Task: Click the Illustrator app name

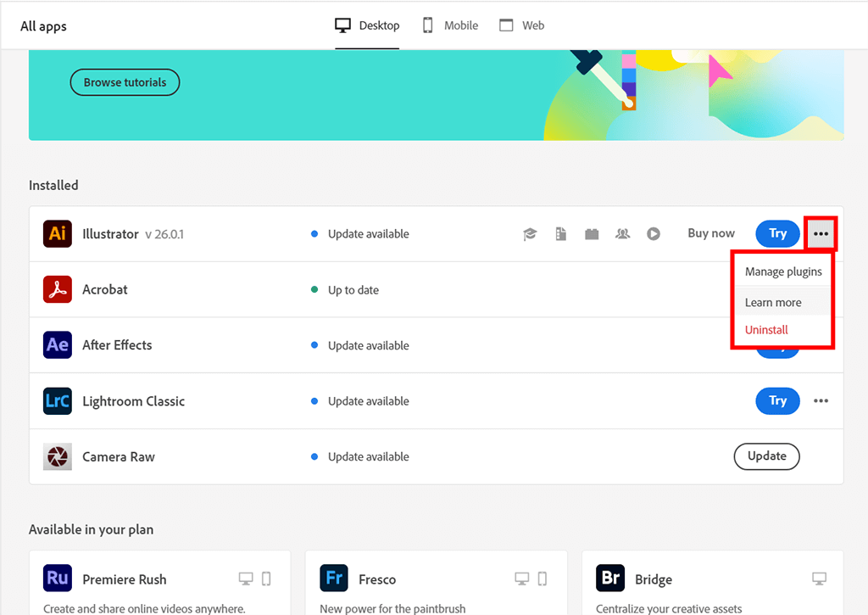Action: coord(110,234)
